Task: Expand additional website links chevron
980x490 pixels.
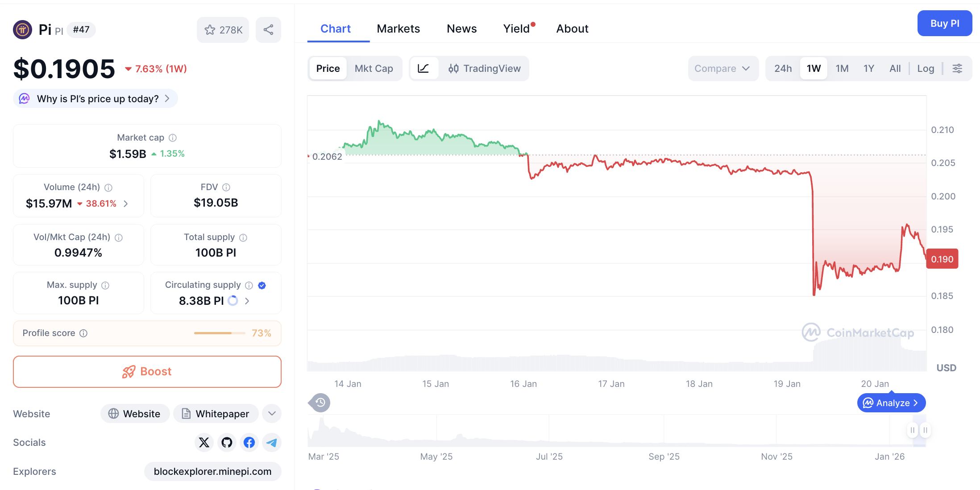Action: [x=272, y=414]
